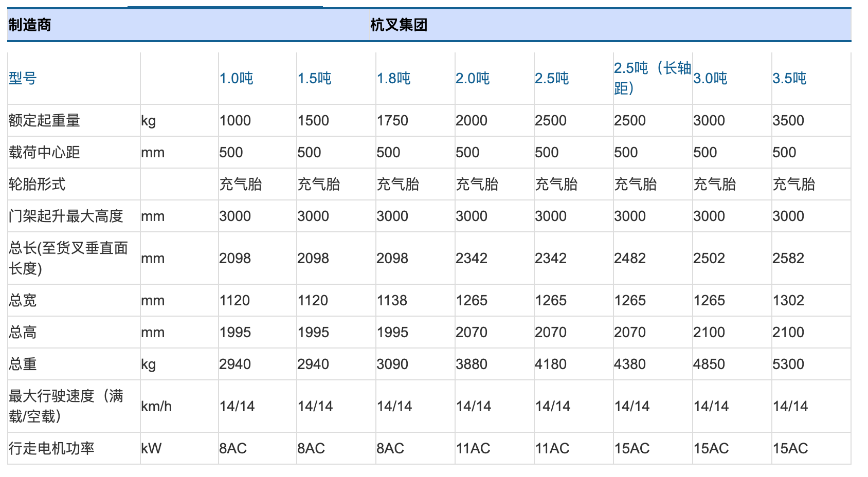Select the 总重 value 5300 cell
The width and height of the screenshot is (868, 477).
(788, 364)
